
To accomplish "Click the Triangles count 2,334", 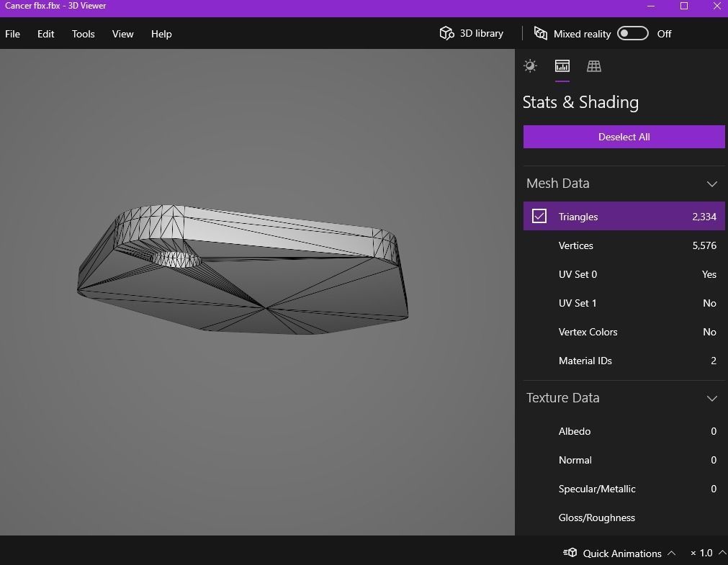I will pyautogui.click(x=704, y=217).
